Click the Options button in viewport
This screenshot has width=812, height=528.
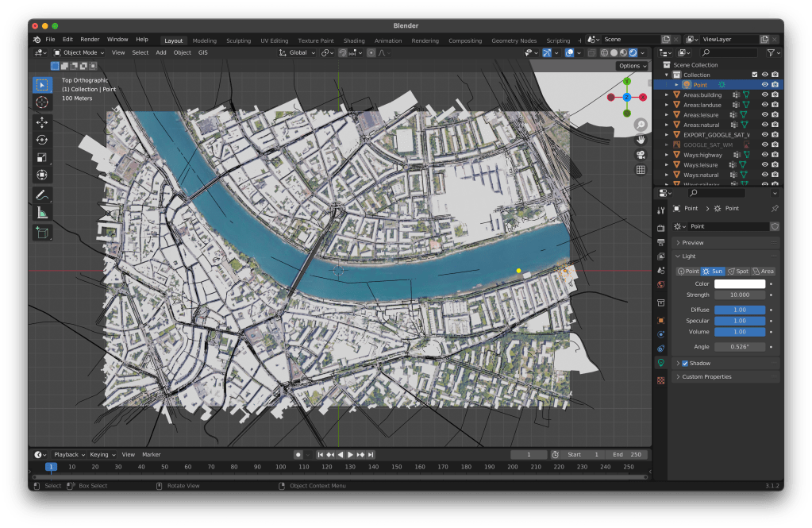pos(632,66)
